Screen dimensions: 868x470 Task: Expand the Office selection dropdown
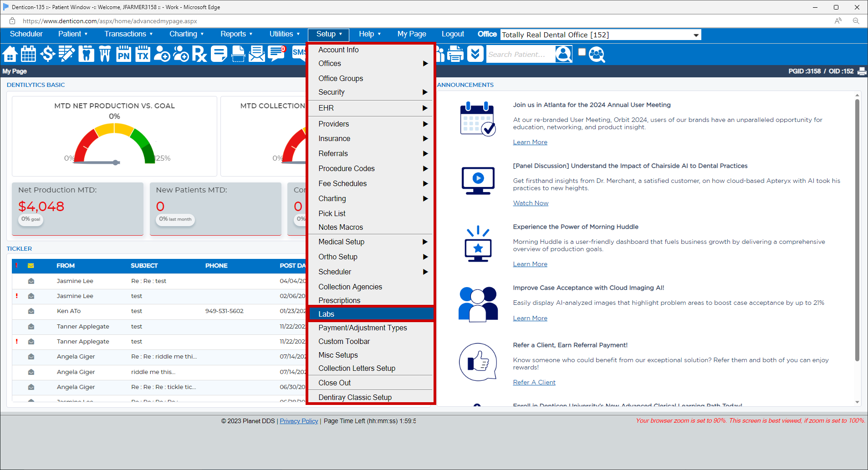coord(696,35)
